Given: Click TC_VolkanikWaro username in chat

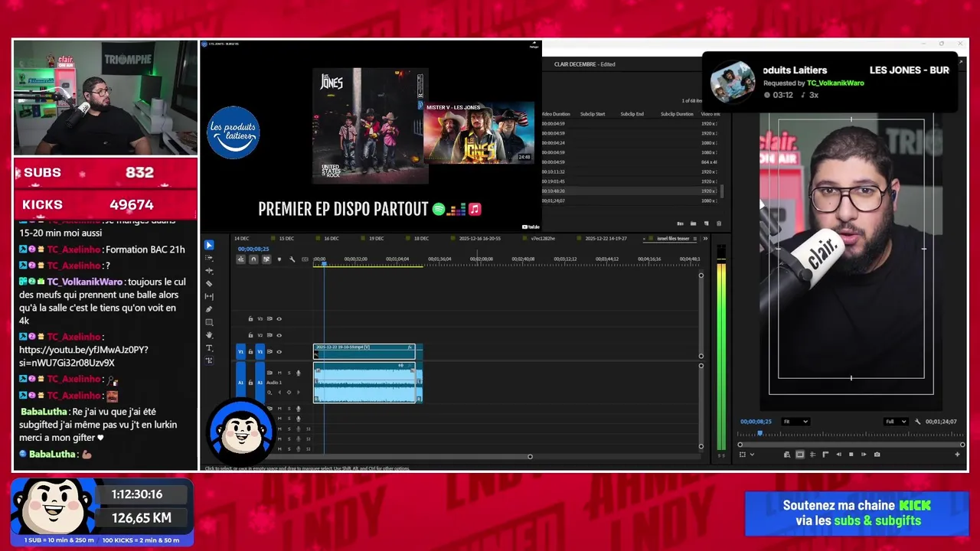Looking at the screenshot, I should pos(84,282).
